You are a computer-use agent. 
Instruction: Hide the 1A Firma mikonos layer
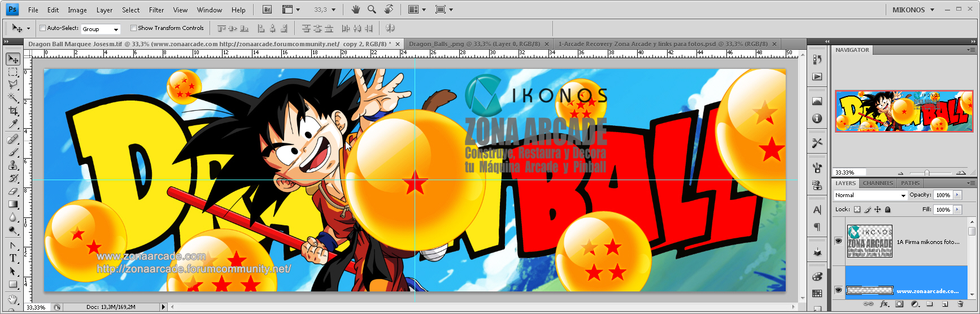click(x=838, y=241)
